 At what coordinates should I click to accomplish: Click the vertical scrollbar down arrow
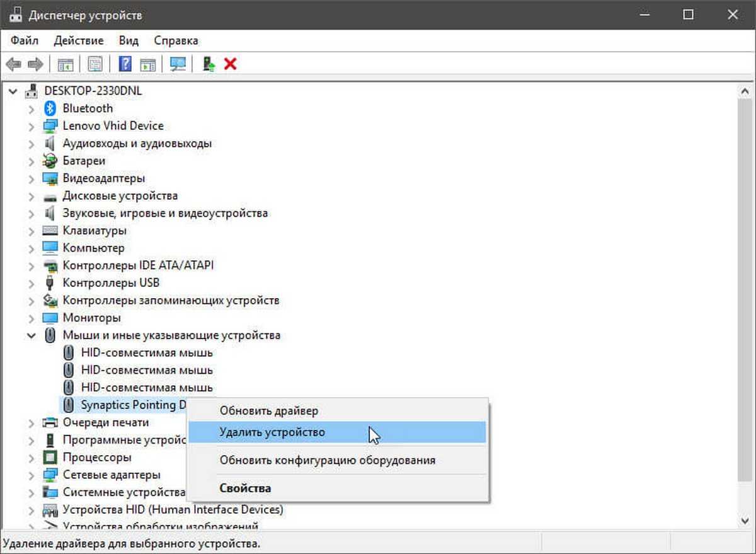click(746, 520)
